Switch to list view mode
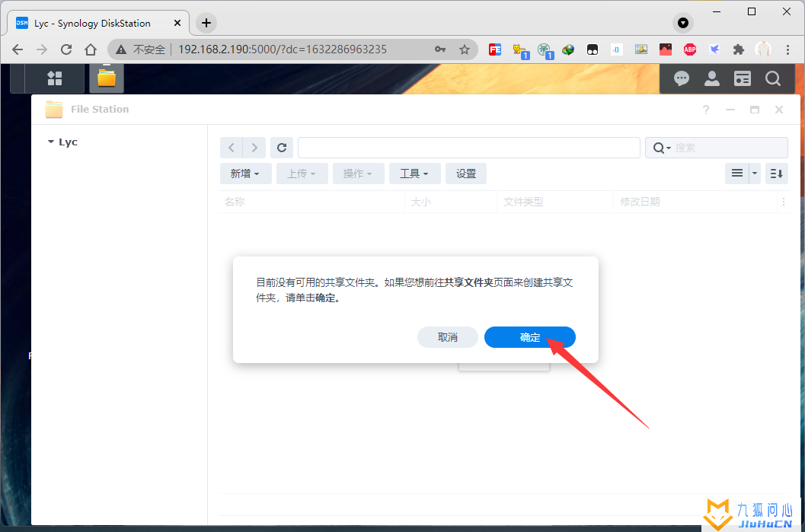805x532 pixels. [737, 174]
